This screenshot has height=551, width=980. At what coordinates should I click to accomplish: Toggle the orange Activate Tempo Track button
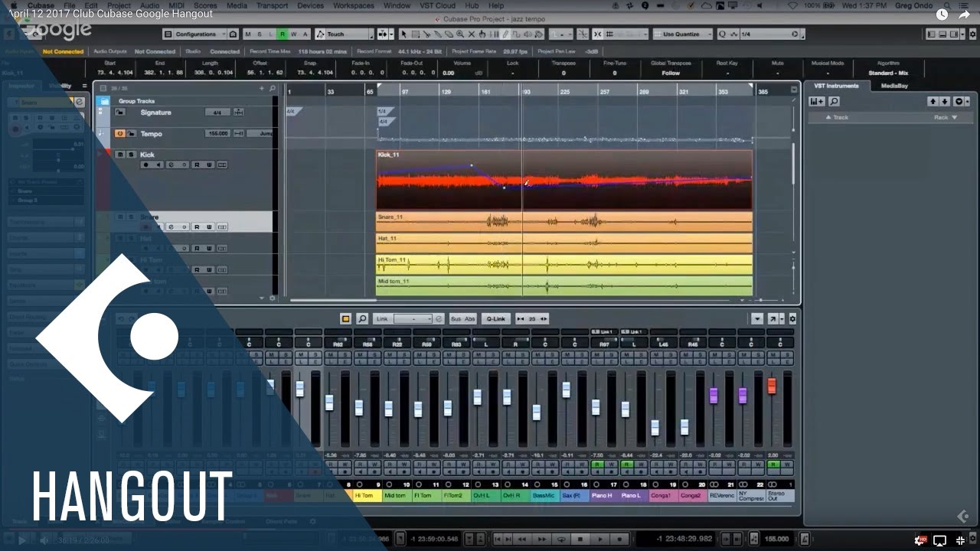click(120, 133)
